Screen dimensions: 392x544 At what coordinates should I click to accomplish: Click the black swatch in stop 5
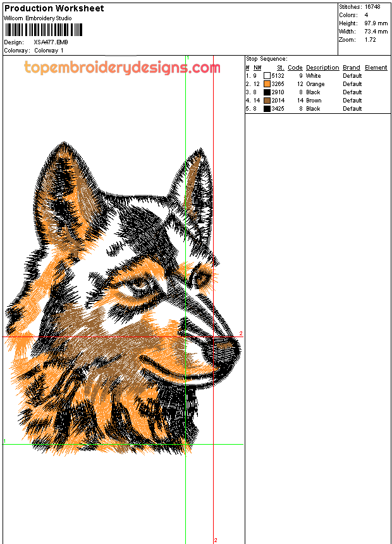[267, 109]
